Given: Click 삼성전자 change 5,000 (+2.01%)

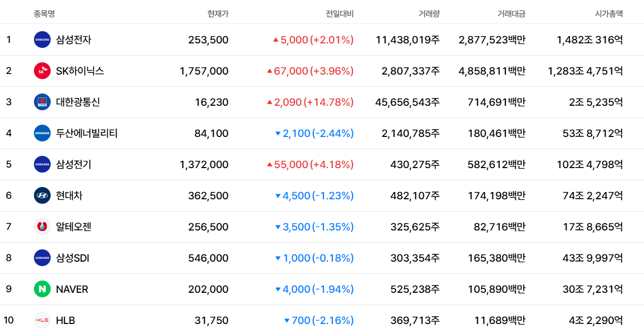Looking at the screenshot, I should tap(313, 40).
